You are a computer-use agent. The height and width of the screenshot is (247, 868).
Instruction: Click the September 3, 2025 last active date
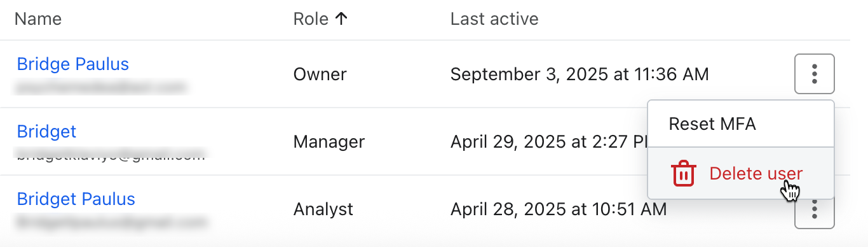(580, 74)
